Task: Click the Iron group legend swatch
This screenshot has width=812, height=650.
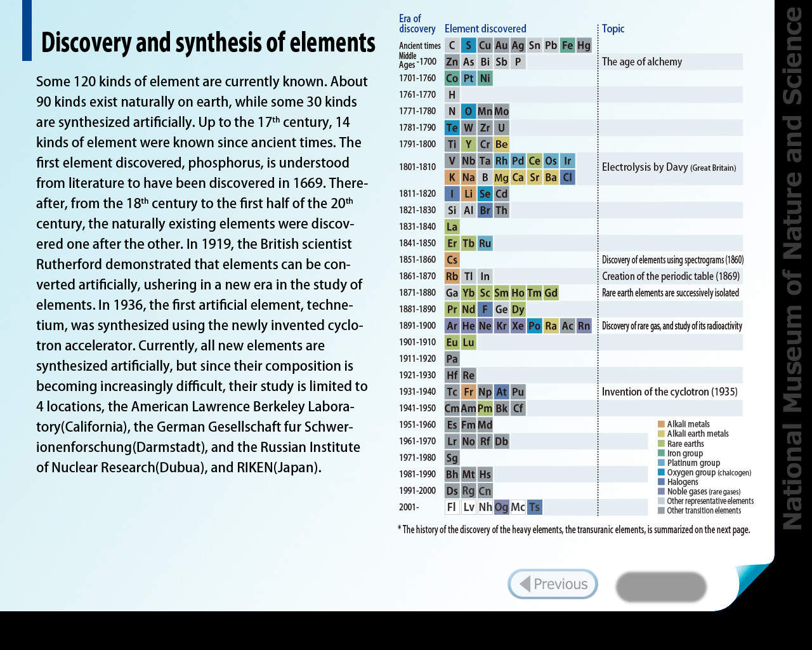Action: [662, 453]
